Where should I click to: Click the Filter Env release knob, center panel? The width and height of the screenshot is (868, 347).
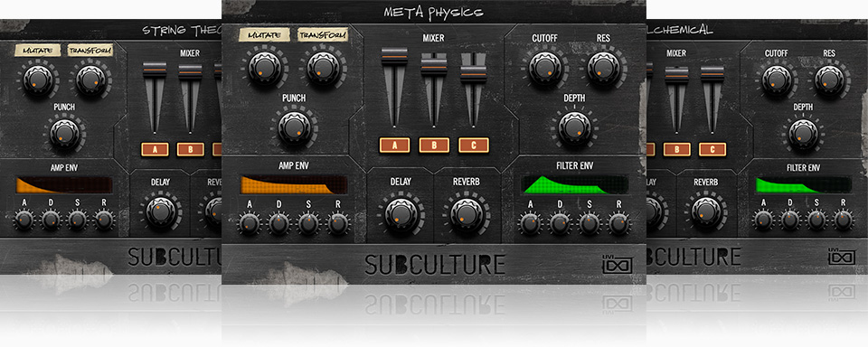pyautogui.click(x=618, y=223)
